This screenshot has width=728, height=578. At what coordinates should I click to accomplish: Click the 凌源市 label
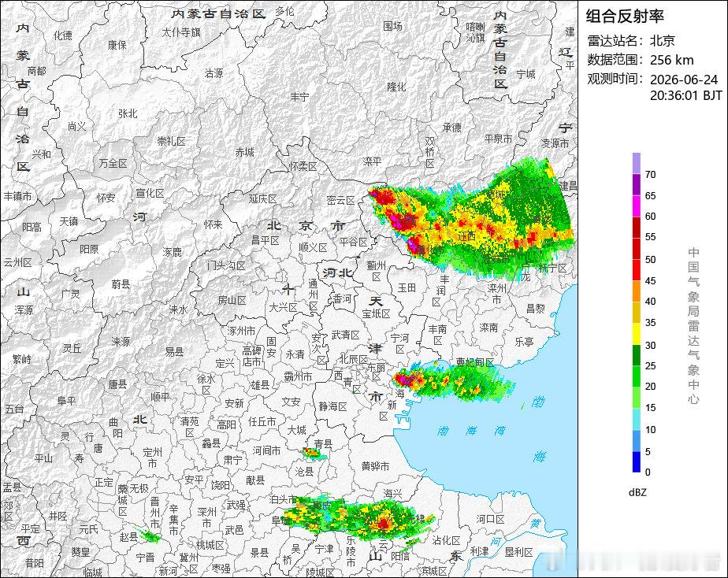click(x=555, y=143)
